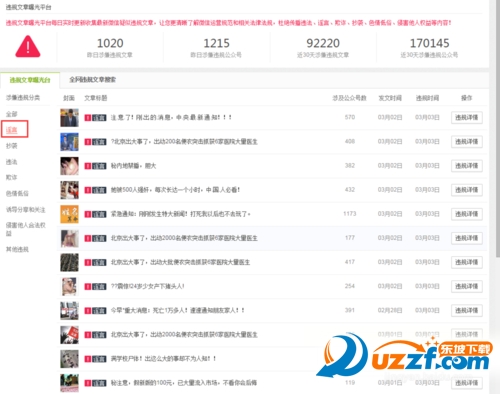Open the first article's cover thumbnail
This screenshot has width=500, height=394.
coord(69,118)
